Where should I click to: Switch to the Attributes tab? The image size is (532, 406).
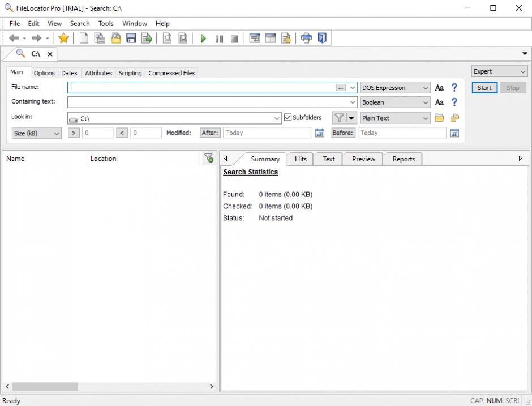click(x=98, y=73)
